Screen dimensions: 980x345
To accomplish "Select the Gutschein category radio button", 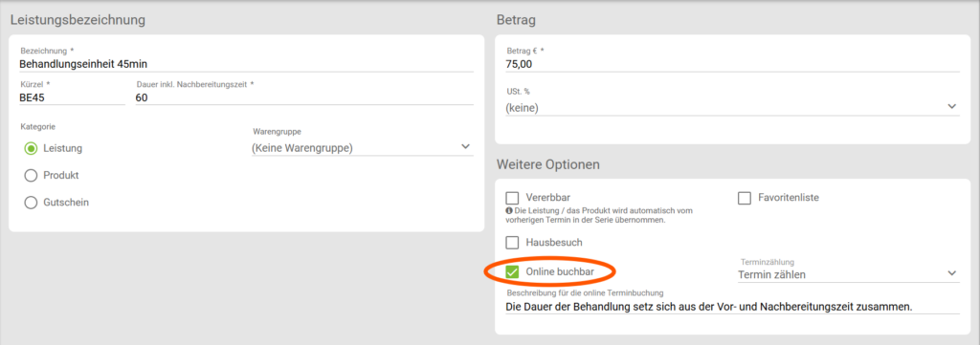I will tap(31, 203).
